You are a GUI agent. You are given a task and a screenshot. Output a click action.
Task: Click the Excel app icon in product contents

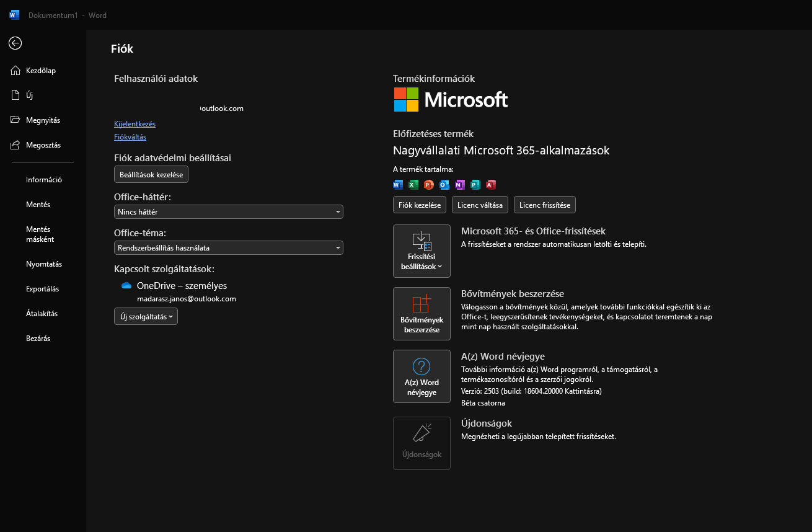413,184
